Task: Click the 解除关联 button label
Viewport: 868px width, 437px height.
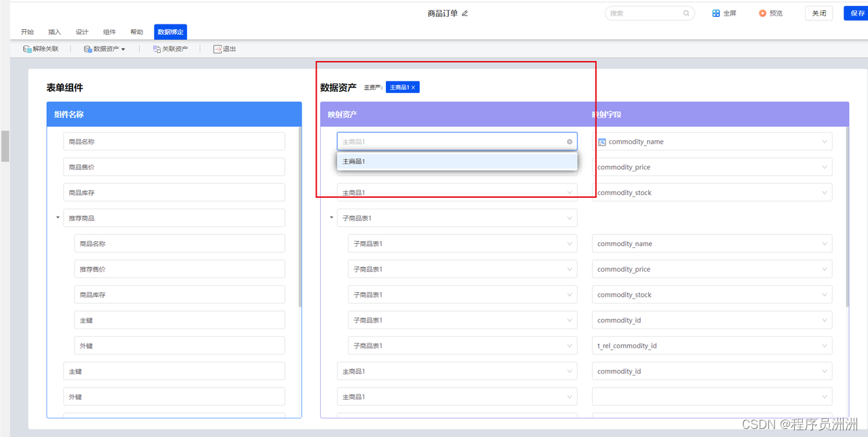Action: click(45, 49)
